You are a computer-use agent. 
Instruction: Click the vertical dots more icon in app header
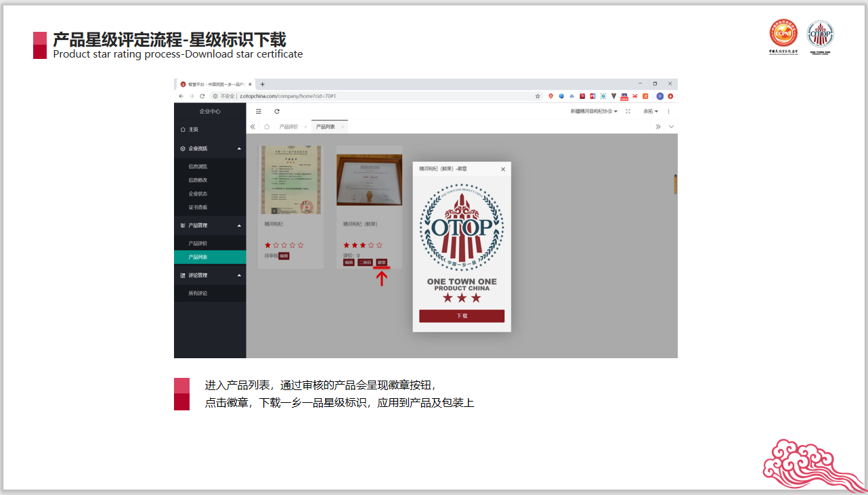point(669,111)
